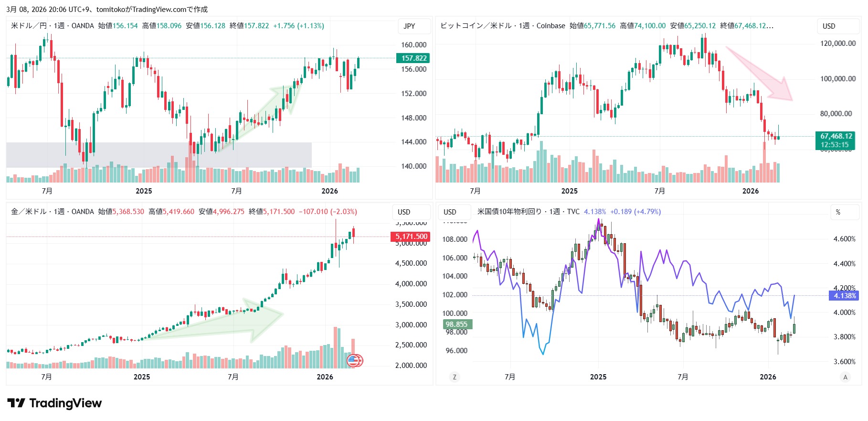868x421 pixels.
Task: Open the USD selector left of yield chart
Action: pos(450,212)
